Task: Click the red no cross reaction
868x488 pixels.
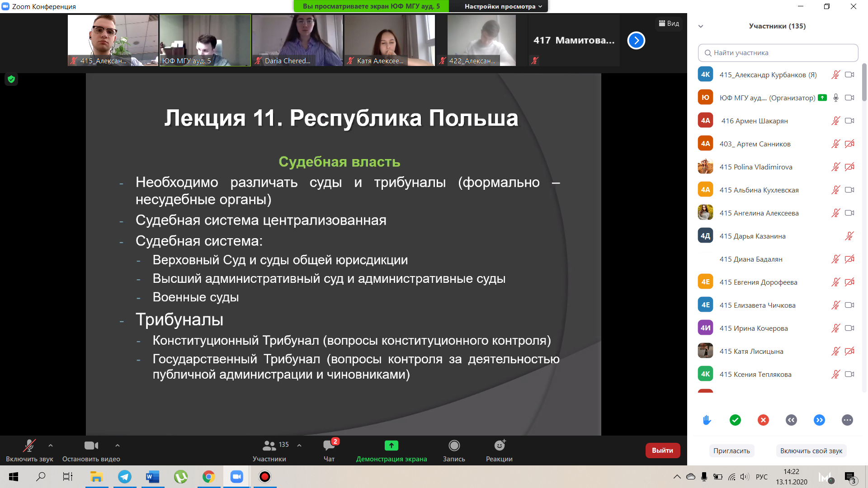Action: (763, 420)
